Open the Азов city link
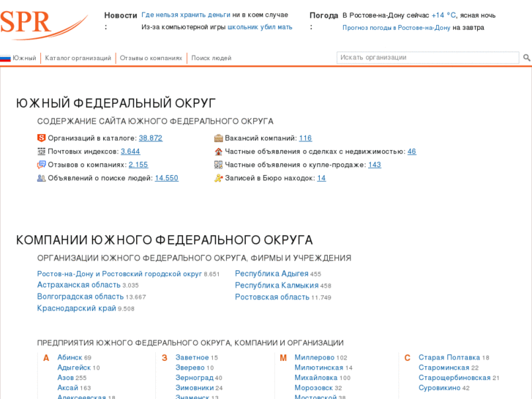 click(x=65, y=378)
